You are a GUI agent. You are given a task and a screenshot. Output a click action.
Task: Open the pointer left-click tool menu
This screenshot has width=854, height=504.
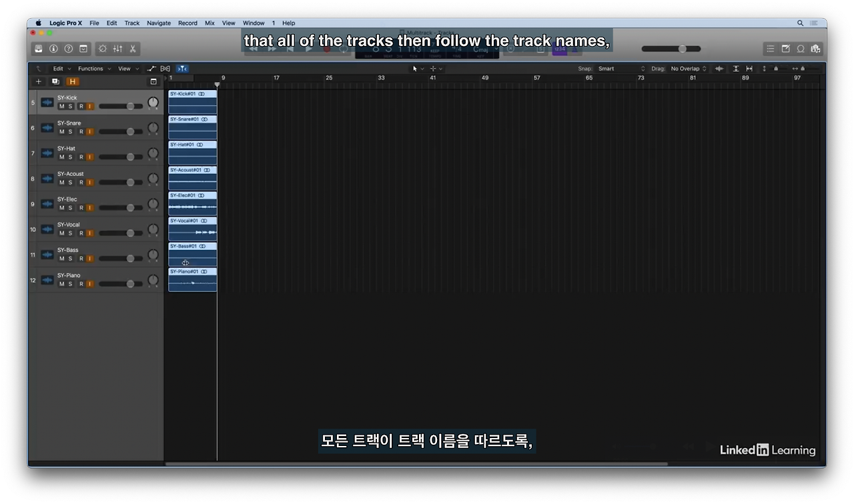418,69
